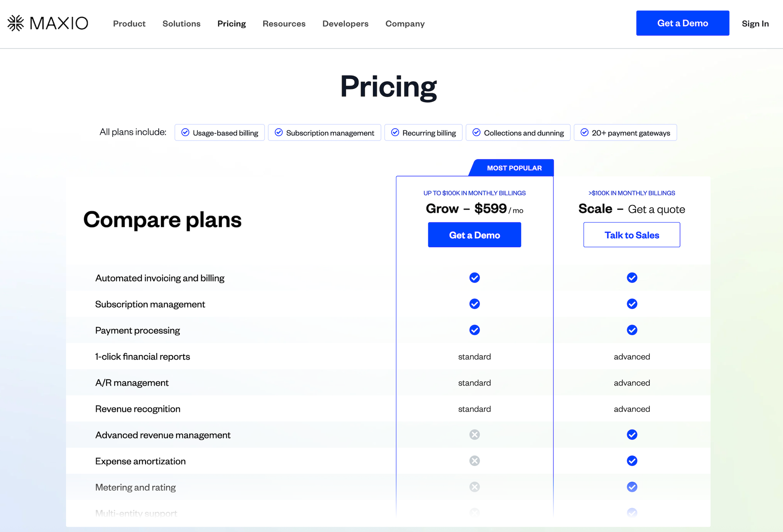This screenshot has height=532, width=783.
Task: Click the Recurring billing check icon
Action: (x=395, y=132)
